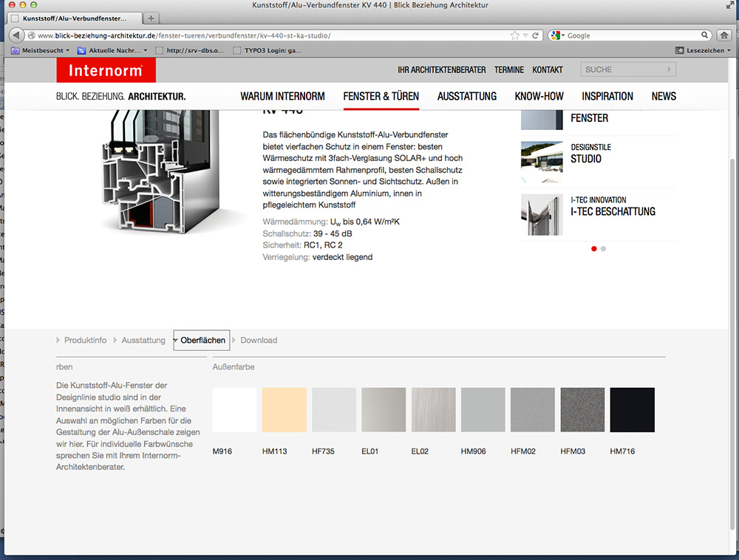This screenshot has width=739, height=560.
Task: Submit site search with arrow icon
Action: tap(669, 69)
